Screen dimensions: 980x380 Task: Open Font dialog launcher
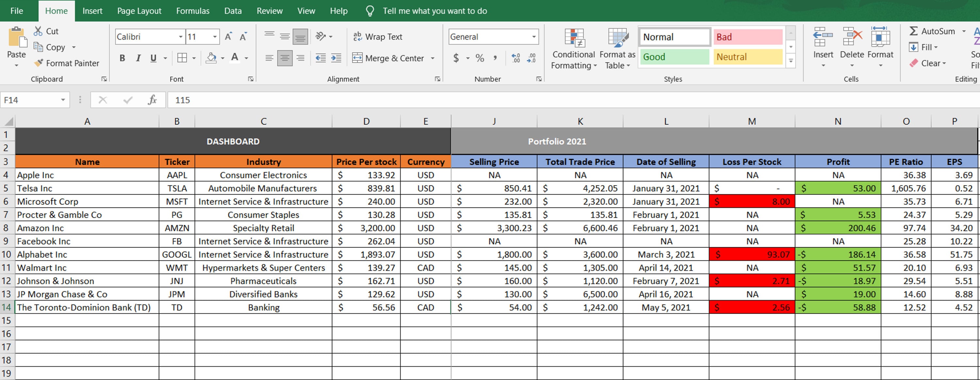pos(250,79)
